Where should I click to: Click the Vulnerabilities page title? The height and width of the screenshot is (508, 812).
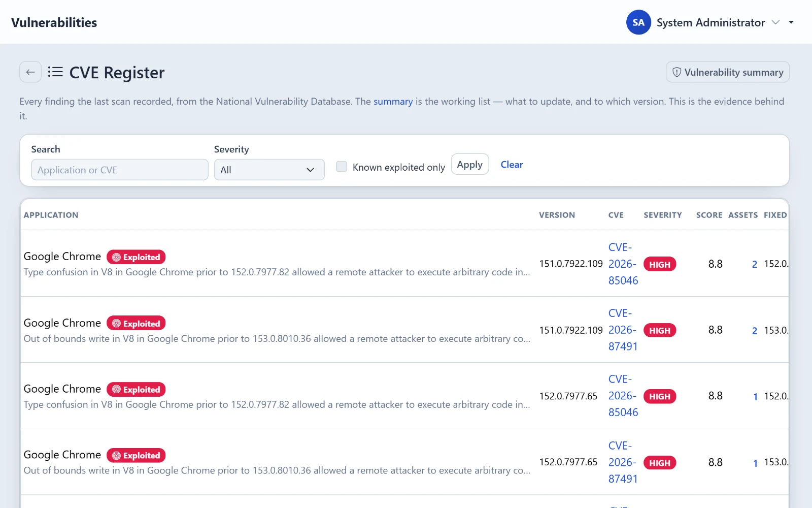click(54, 22)
